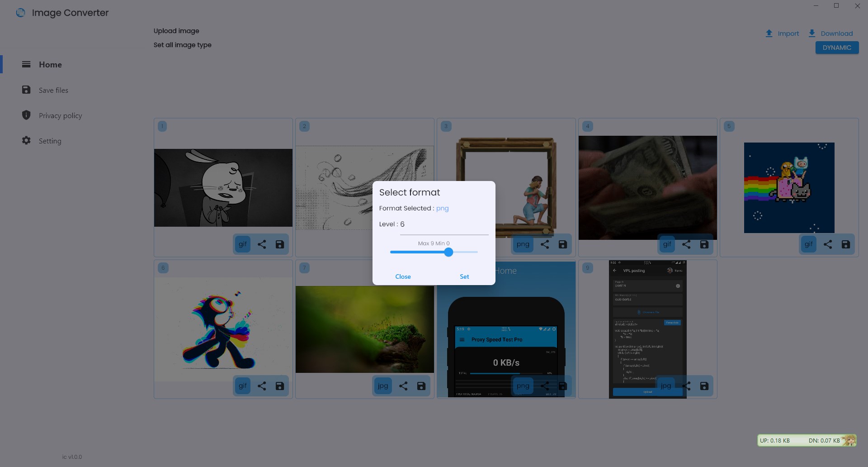Click the Save files floppy disk icon
The height and width of the screenshot is (467, 868).
tap(26, 90)
